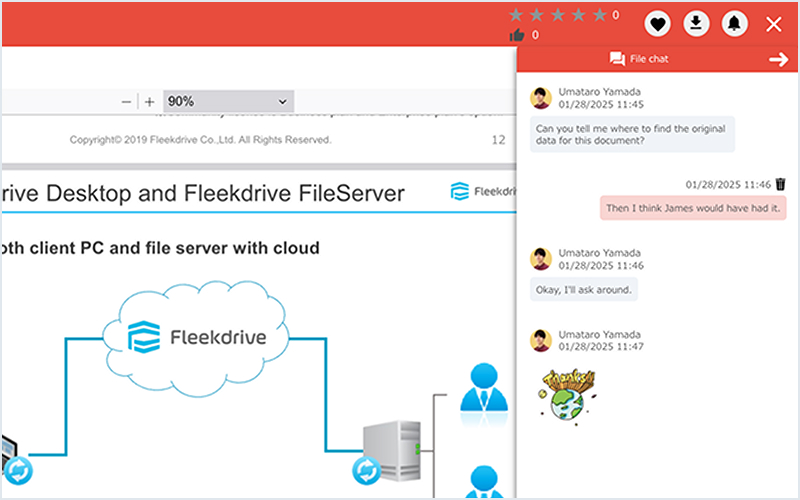Click the Fleekdrive logo in slide header
The height and width of the screenshot is (500, 800).
[x=483, y=191]
